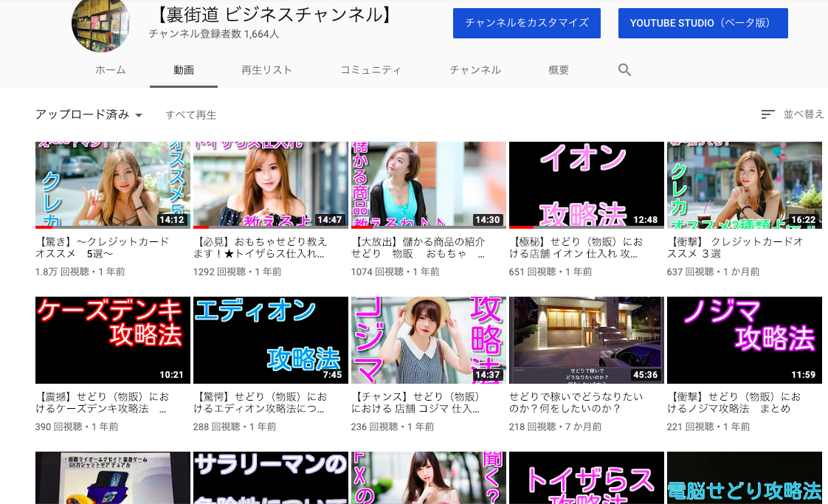This screenshot has height=504, width=828.
Task: Open the ケーズデンキ攻略法 video thumbnail
Action: 113,340
